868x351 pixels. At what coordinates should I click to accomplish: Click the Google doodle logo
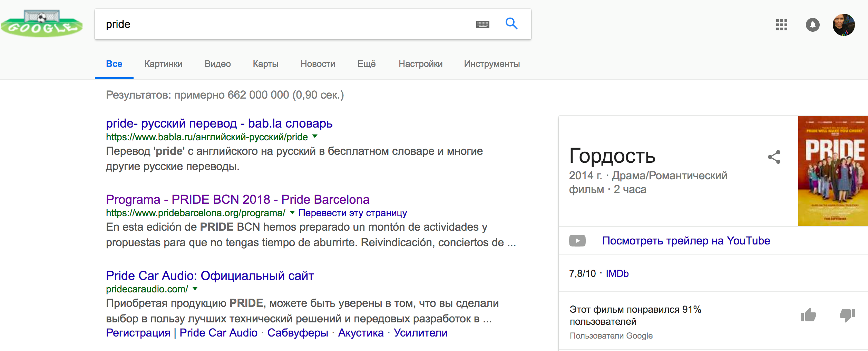(x=41, y=23)
